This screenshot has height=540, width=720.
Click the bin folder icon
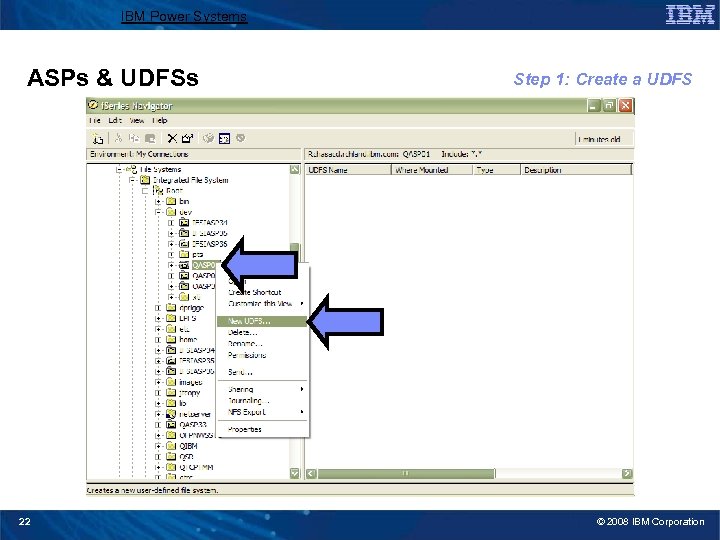[171, 201]
